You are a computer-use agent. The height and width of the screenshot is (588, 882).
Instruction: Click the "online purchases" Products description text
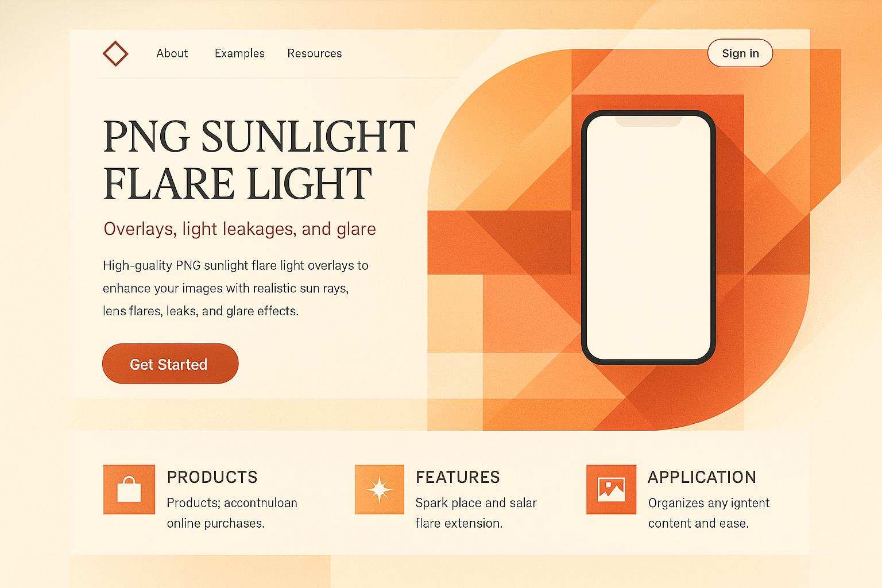pyautogui.click(x=216, y=523)
